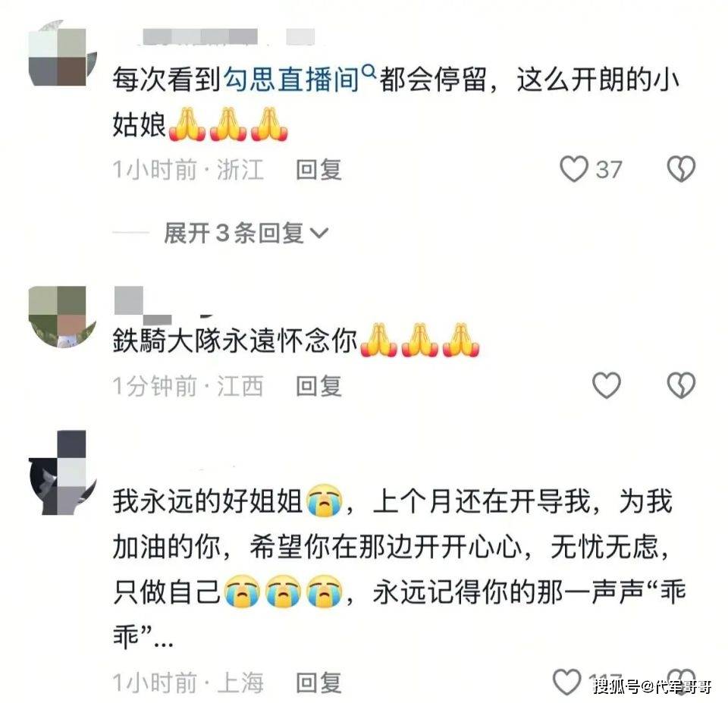Click the chevron next to 展开3条回复
This screenshot has width=728, height=703.
pos(319,233)
